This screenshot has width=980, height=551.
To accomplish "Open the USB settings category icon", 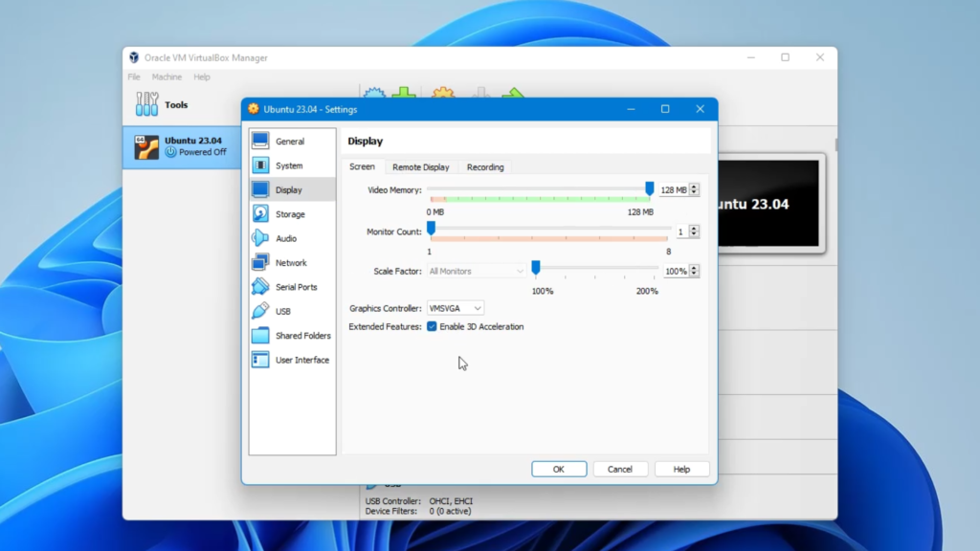I will 260,311.
